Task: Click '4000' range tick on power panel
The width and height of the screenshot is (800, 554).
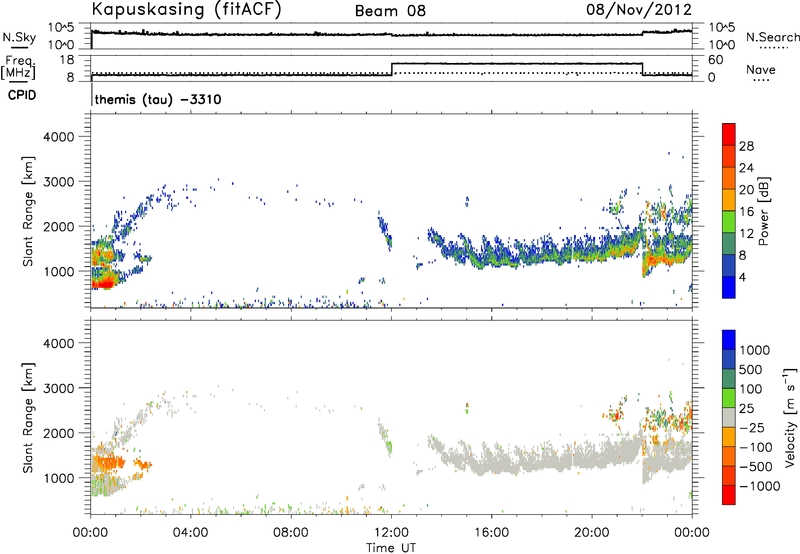Action: [x=59, y=137]
